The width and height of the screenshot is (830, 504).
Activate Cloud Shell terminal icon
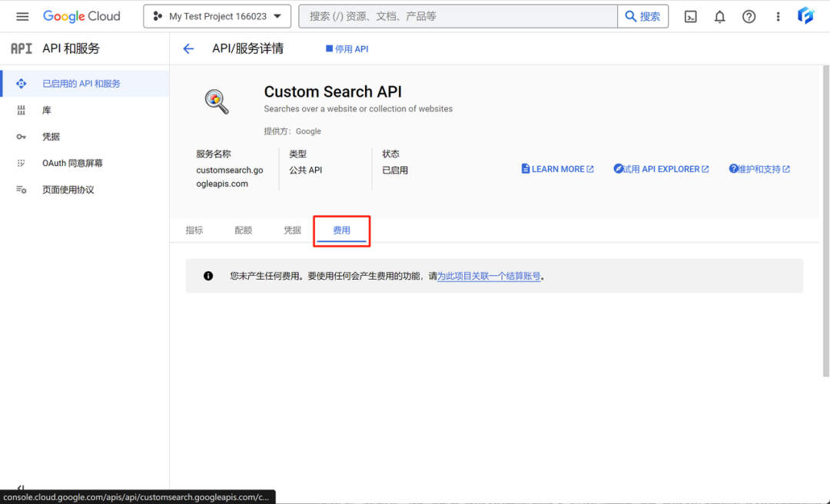coord(691,17)
